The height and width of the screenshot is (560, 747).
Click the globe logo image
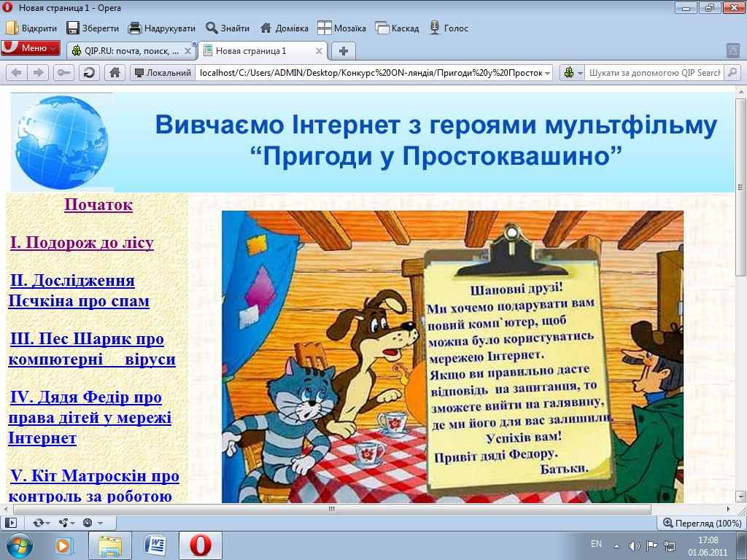click(x=62, y=142)
